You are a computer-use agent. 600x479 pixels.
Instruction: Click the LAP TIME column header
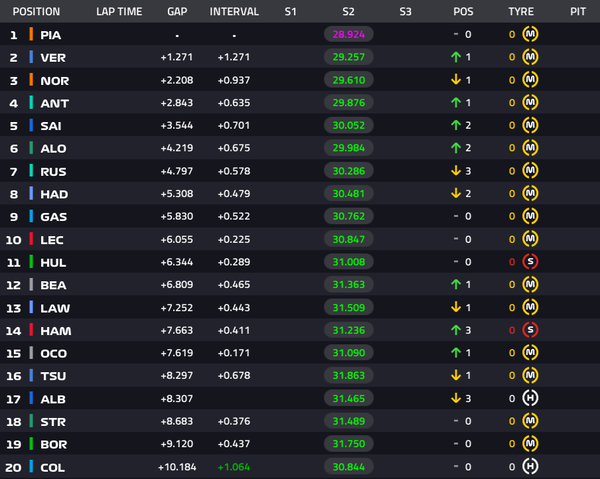pos(119,11)
